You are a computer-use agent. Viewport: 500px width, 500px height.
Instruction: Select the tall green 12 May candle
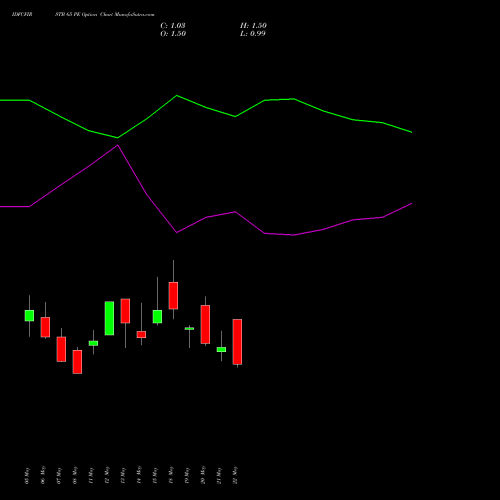tap(109, 318)
